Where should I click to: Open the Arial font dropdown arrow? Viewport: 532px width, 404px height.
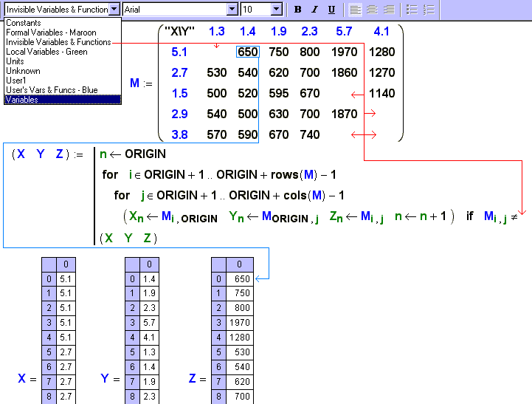click(x=232, y=10)
